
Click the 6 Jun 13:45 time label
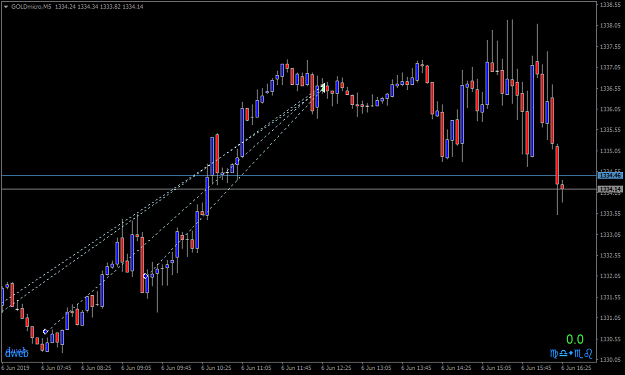(x=417, y=368)
